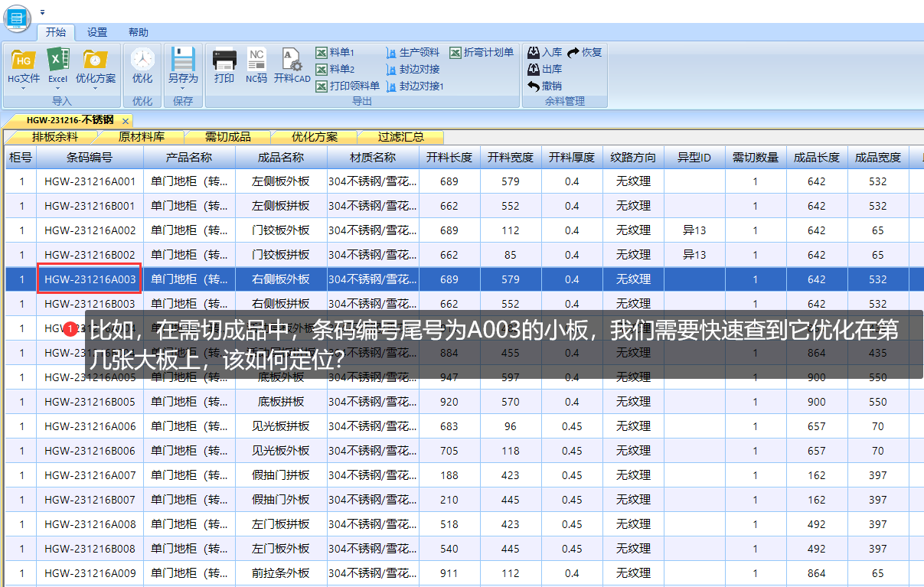Click 前拉条外板 in the 成品名称 column
Screen dimensions: 924x587
point(281,573)
